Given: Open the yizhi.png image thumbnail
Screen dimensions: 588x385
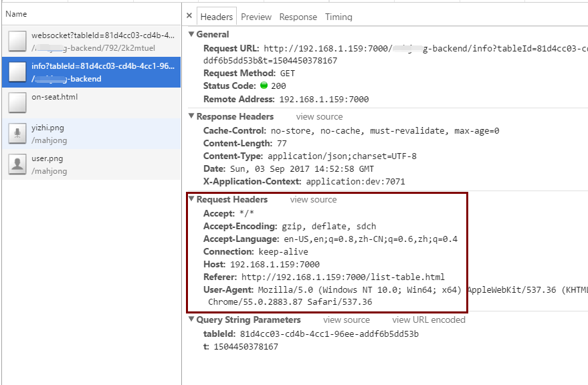Looking at the screenshot, I should (x=17, y=133).
